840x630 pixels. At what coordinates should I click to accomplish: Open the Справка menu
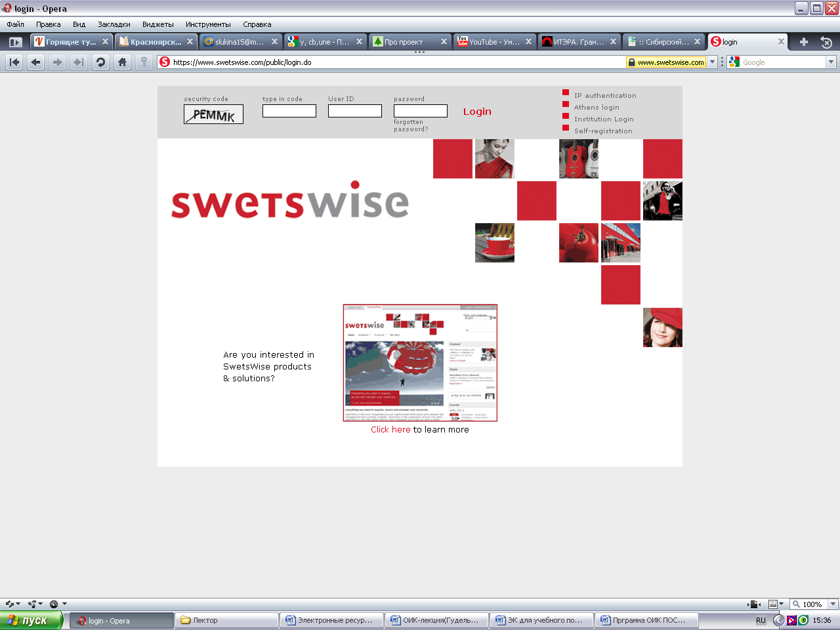click(x=257, y=24)
